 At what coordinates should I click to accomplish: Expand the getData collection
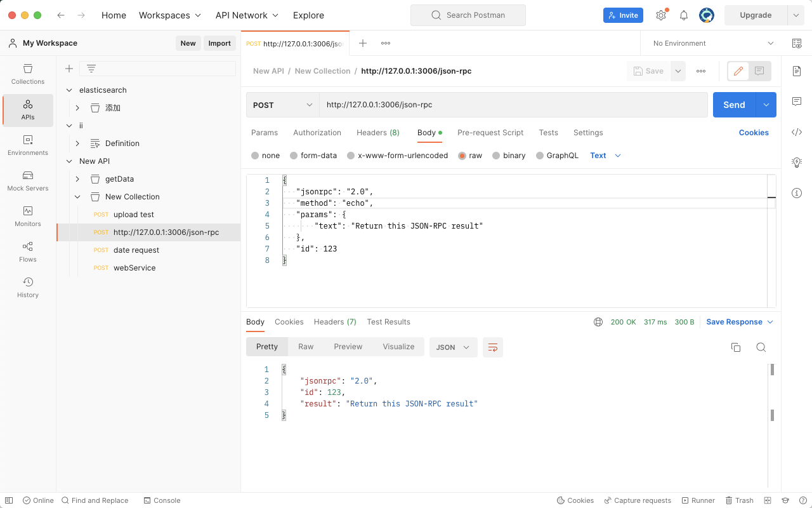77,179
